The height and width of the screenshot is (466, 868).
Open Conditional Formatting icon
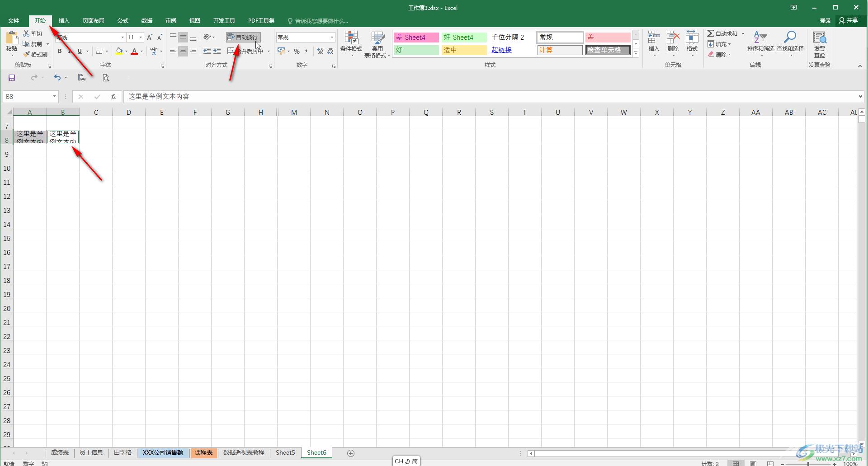click(351, 38)
